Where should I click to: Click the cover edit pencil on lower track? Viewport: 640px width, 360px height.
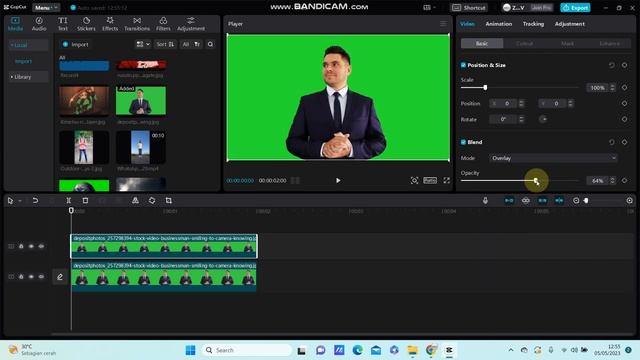tap(60, 277)
